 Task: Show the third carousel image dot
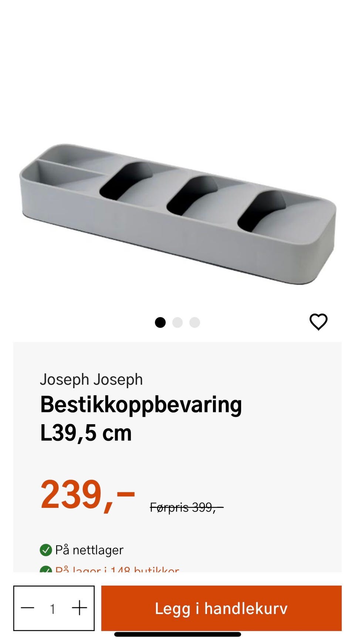195,322
